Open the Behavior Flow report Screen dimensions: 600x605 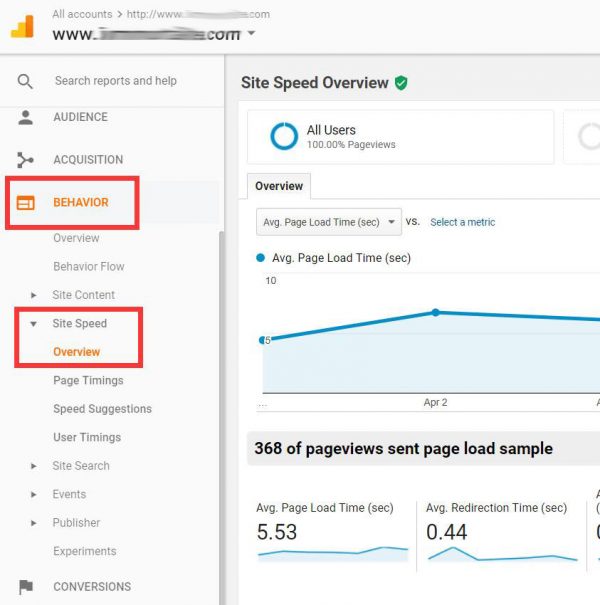pyautogui.click(x=88, y=267)
